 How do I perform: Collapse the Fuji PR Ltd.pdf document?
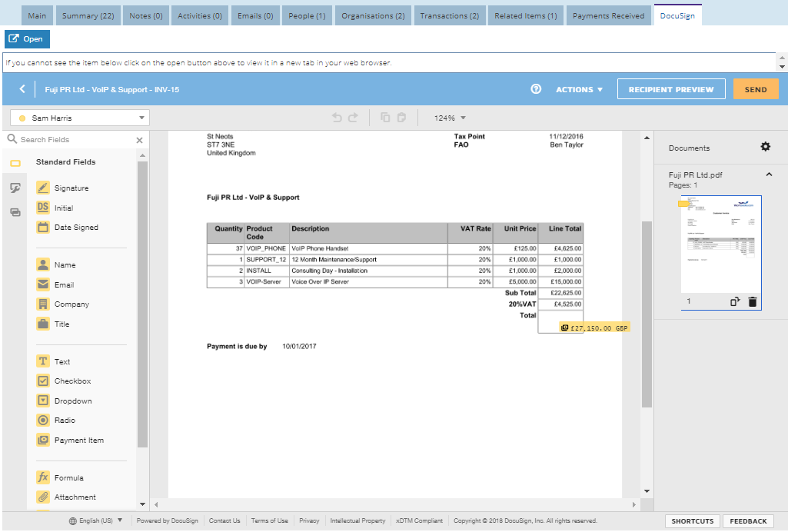click(x=769, y=175)
